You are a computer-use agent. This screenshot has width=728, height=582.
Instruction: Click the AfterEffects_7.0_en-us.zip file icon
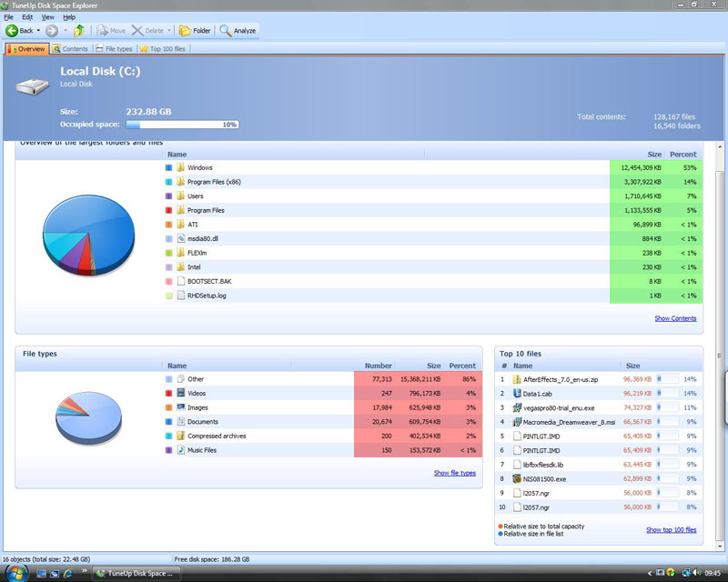(516, 379)
